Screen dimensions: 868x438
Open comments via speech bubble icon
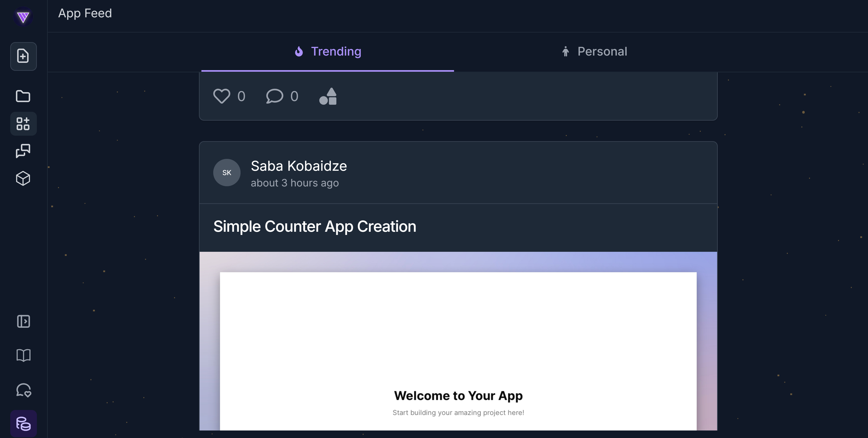[x=275, y=97]
